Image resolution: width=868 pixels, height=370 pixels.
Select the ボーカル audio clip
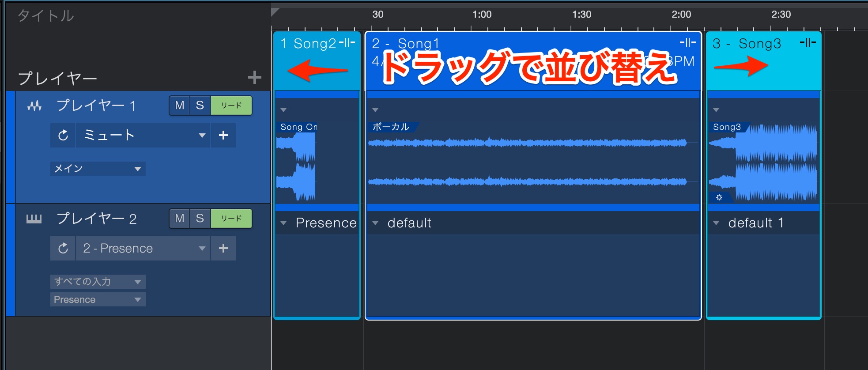tap(528, 161)
